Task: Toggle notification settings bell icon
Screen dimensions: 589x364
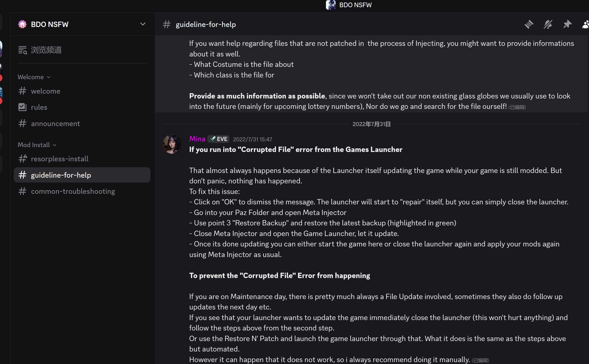Action: coord(548,24)
